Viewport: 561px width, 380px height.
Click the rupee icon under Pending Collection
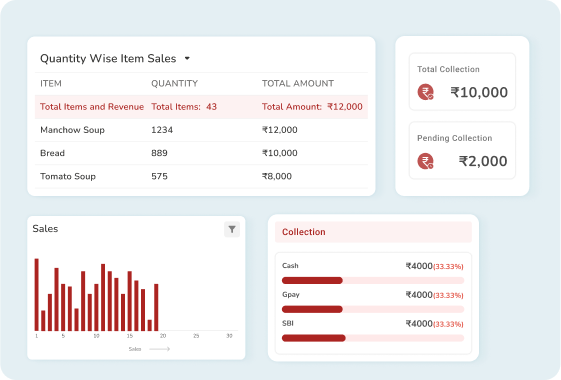(425, 161)
